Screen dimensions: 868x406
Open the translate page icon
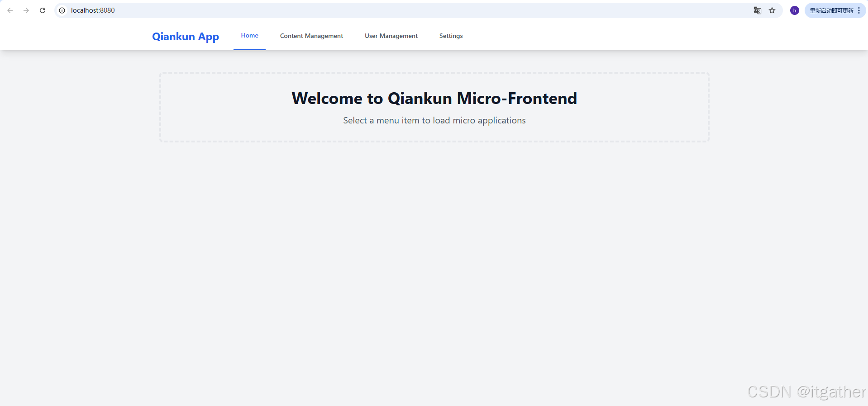pos(757,10)
